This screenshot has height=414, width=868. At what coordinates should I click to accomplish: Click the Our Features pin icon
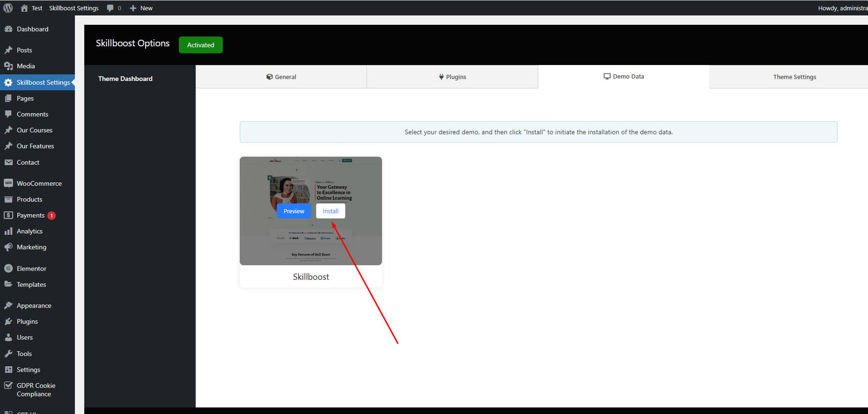tap(8, 146)
